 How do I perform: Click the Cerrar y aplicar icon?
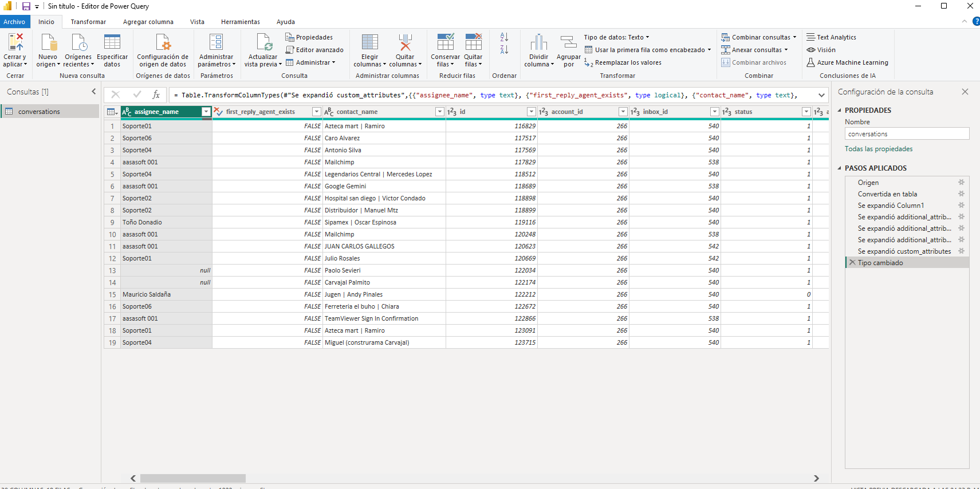(15, 42)
